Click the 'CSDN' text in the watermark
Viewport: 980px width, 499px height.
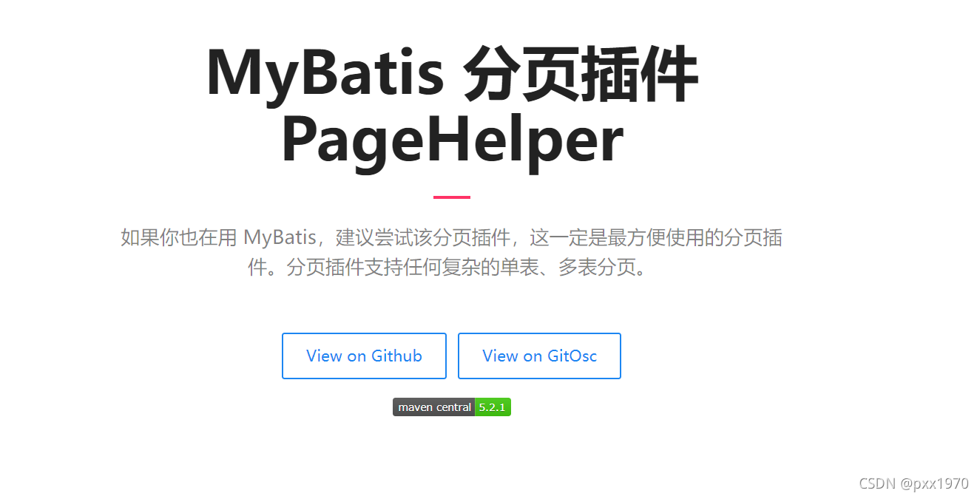coord(877,483)
